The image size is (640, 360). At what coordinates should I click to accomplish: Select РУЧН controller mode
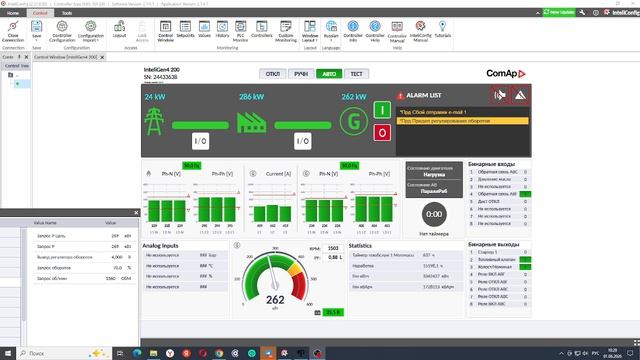tap(301, 74)
